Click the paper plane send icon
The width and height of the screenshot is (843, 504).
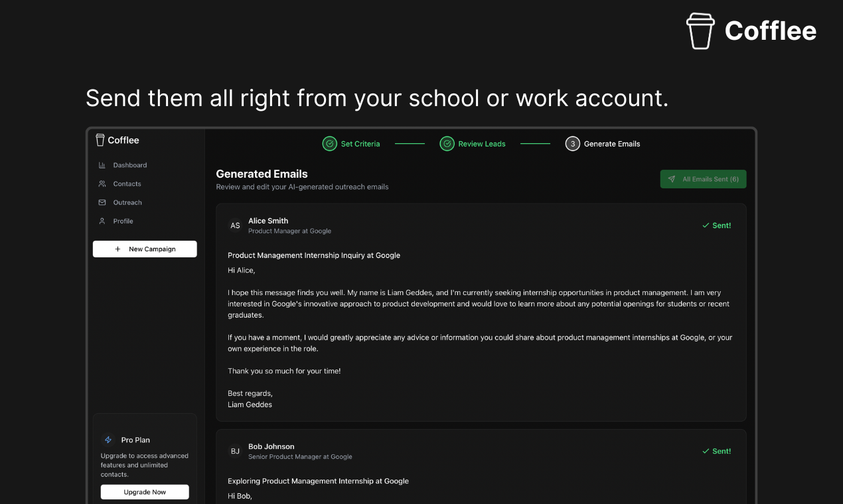[672, 179]
